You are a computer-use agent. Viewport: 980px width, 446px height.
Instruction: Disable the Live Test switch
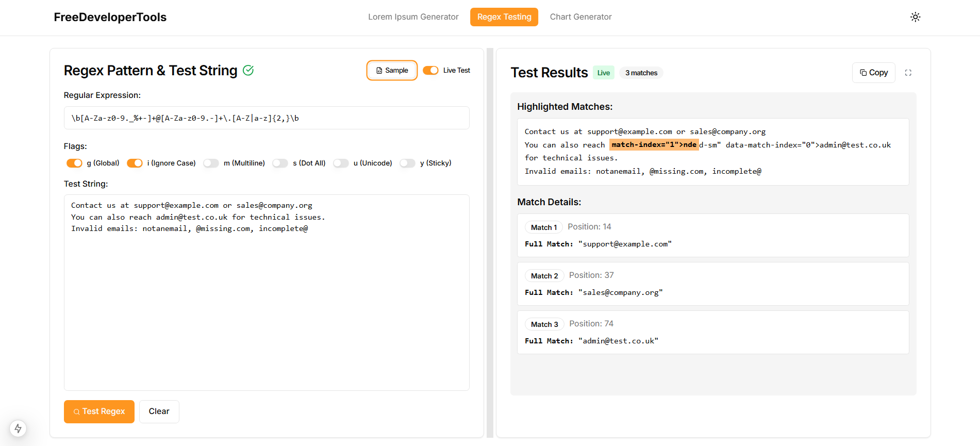(430, 71)
